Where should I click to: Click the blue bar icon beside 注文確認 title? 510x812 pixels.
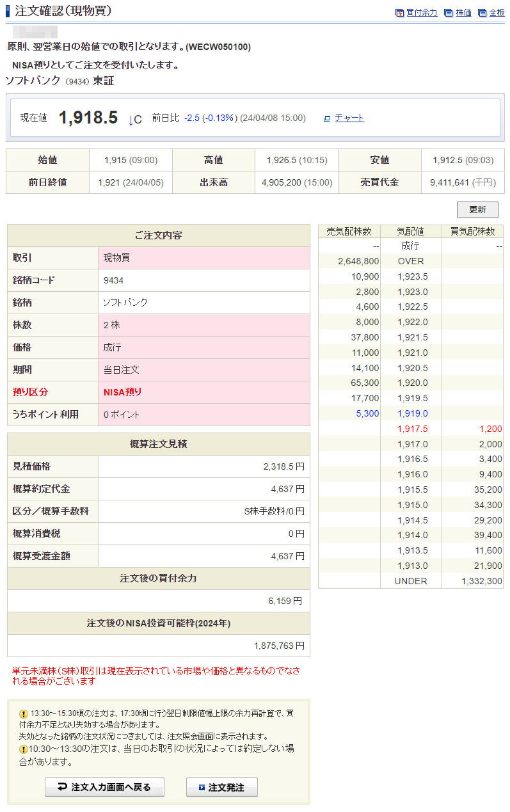[8, 12]
